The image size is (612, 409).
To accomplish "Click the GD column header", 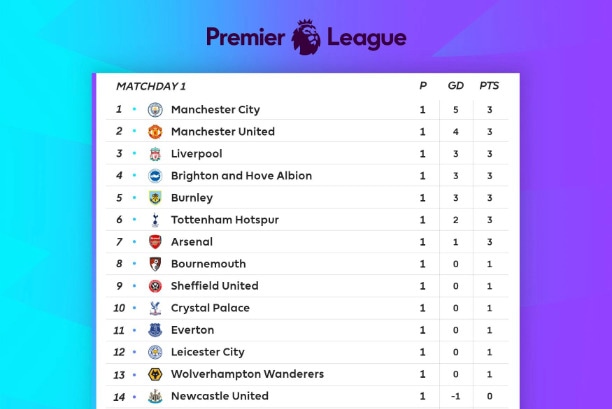I will click(x=455, y=86).
